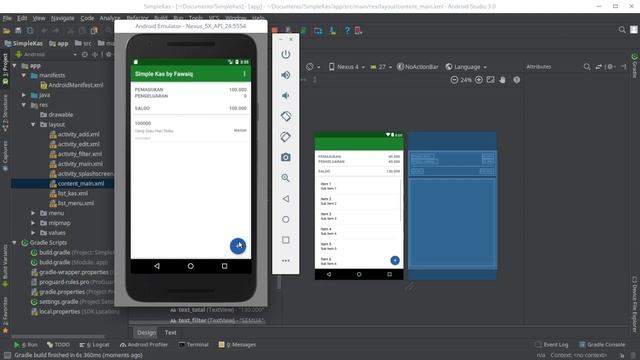Tap the phone's Recents navigation button

click(x=224, y=266)
